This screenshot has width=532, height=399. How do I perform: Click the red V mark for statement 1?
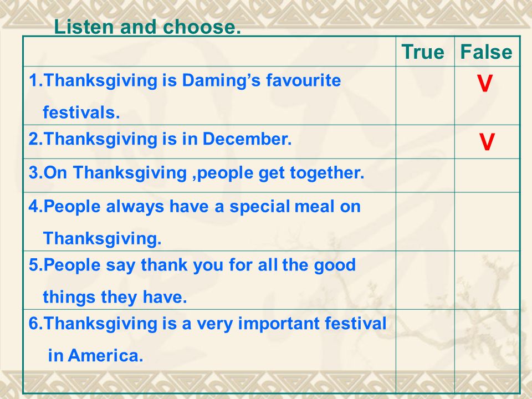pos(484,84)
